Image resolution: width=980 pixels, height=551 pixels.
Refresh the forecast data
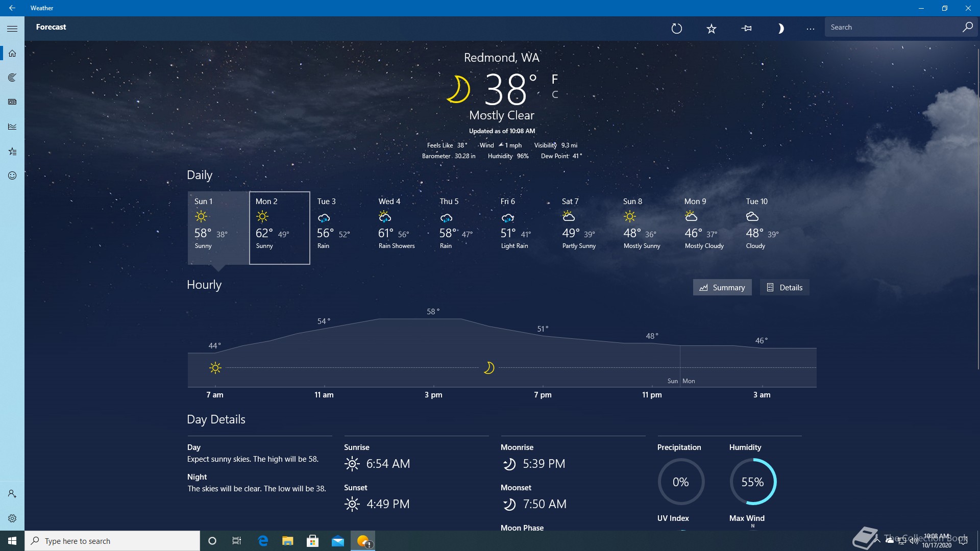[677, 29]
